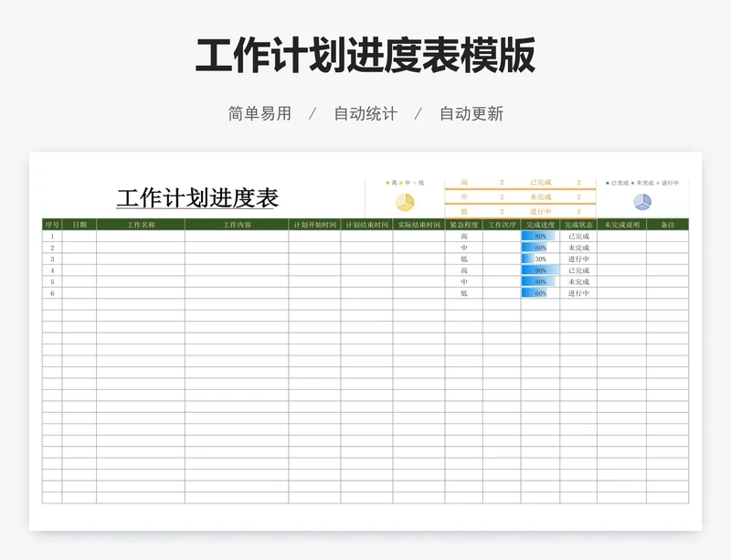Click row 5 status cell 未完成
The height and width of the screenshot is (560, 731).
(578, 281)
